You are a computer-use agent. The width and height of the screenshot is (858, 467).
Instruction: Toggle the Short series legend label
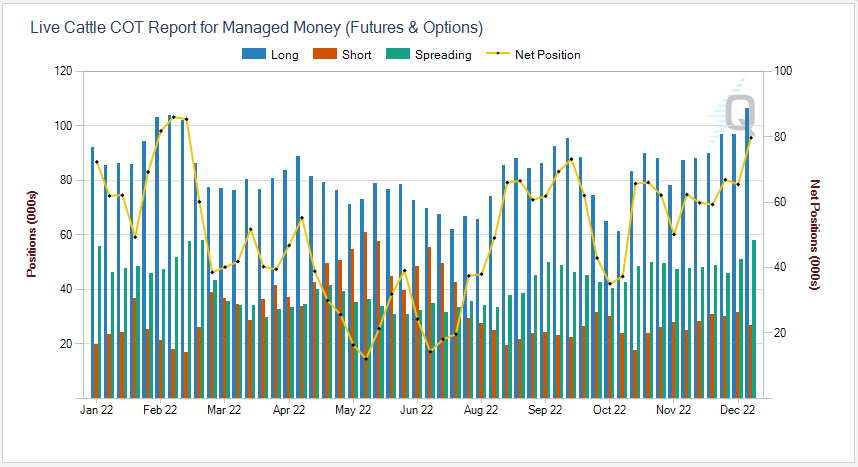click(357, 55)
